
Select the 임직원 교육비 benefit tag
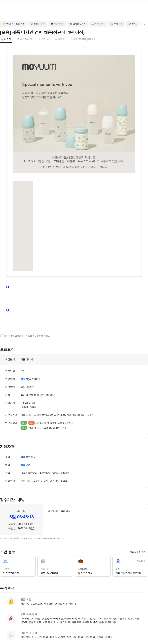click(x=78, y=24)
